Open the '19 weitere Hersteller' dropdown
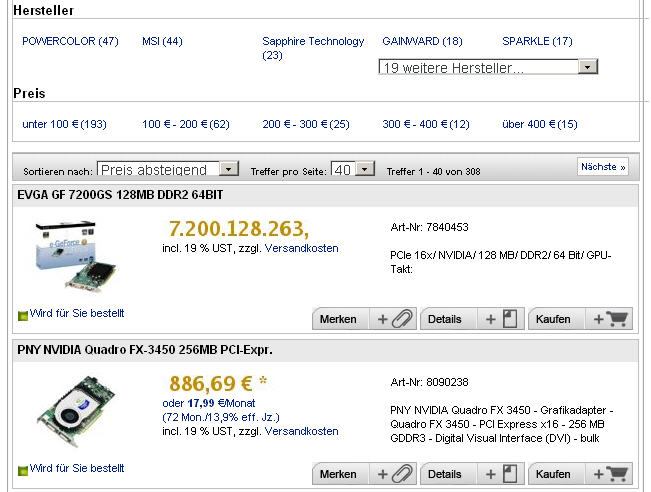Image resolution: width=651 pixels, height=492 pixels. (488, 67)
